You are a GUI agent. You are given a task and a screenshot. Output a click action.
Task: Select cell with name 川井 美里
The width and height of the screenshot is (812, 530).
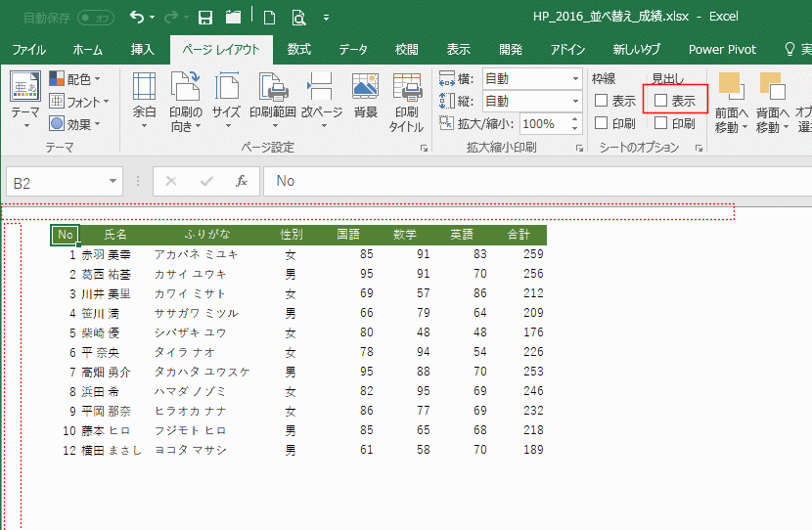pos(115,294)
